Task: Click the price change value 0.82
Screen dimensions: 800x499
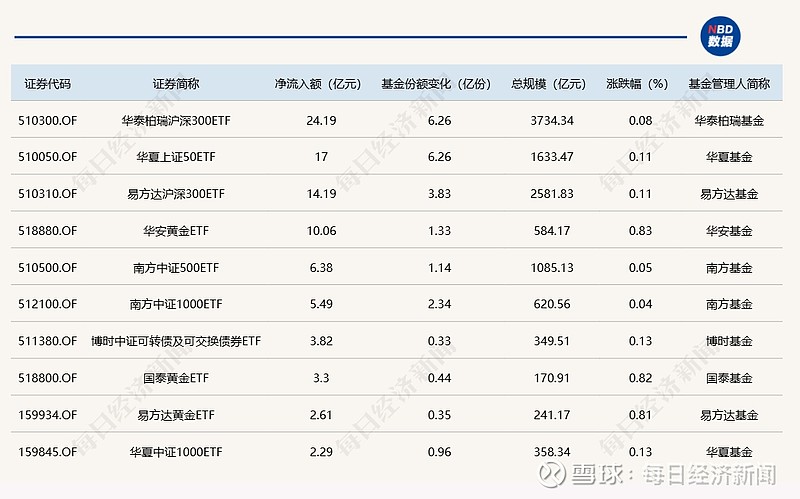Action: point(640,378)
